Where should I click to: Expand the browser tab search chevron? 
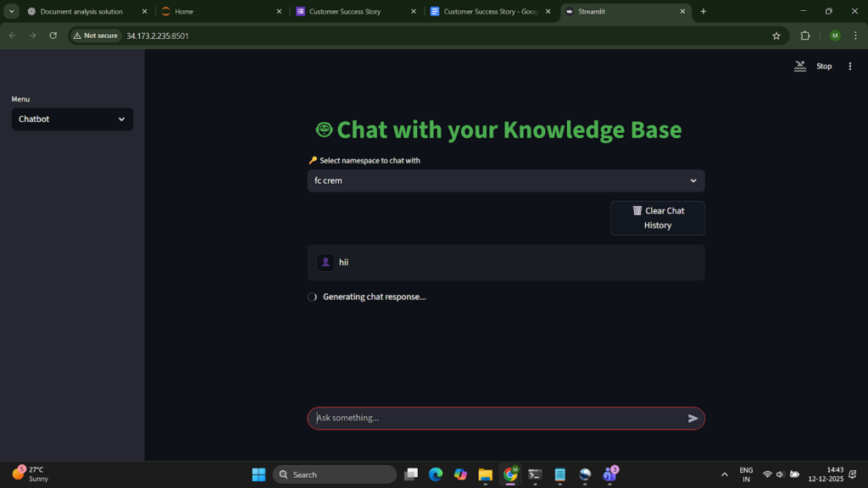coord(12,12)
